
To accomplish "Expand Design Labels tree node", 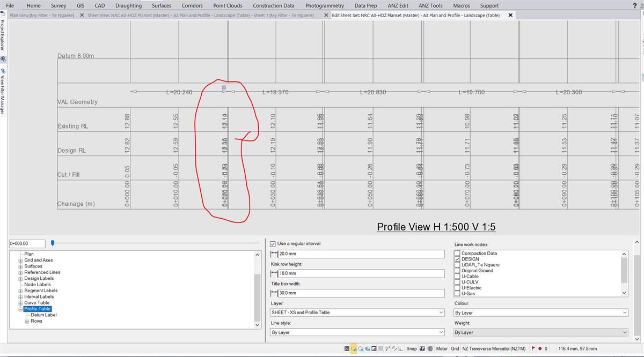I will tap(21, 279).
